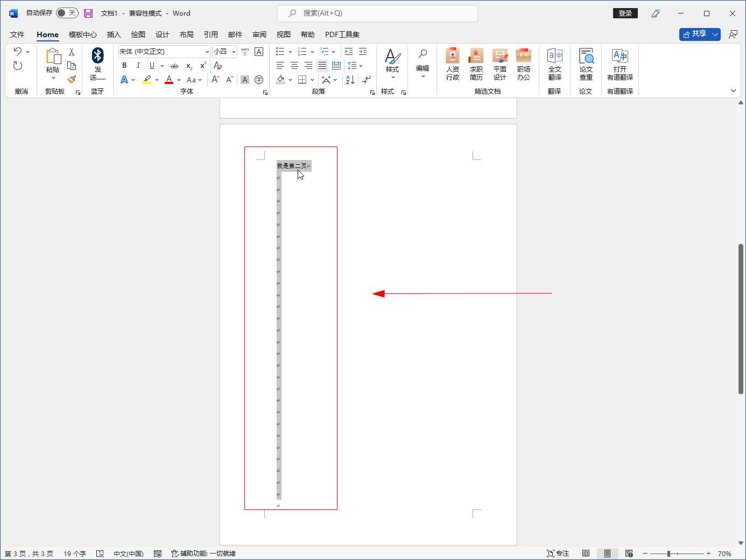Open paragraph settings dialog launcher
Image resolution: width=746 pixels, height=560 pixels.
[x=372, y=93]
